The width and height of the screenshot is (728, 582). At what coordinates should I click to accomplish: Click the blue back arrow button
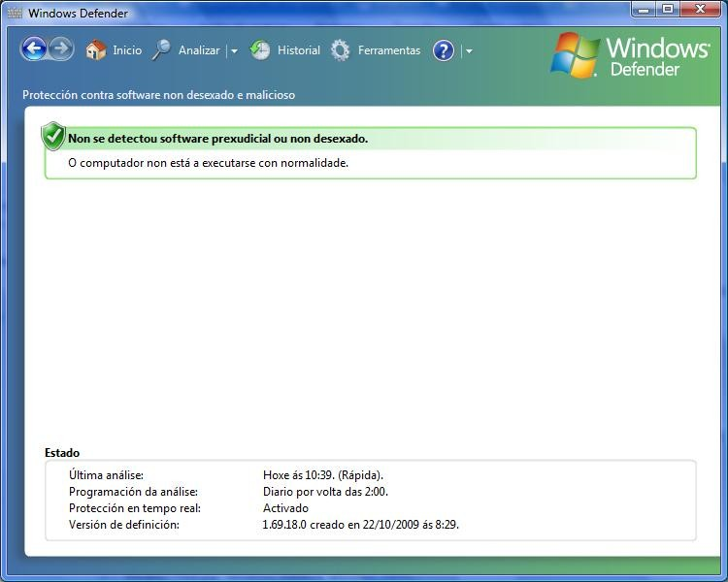coord(34,49)
